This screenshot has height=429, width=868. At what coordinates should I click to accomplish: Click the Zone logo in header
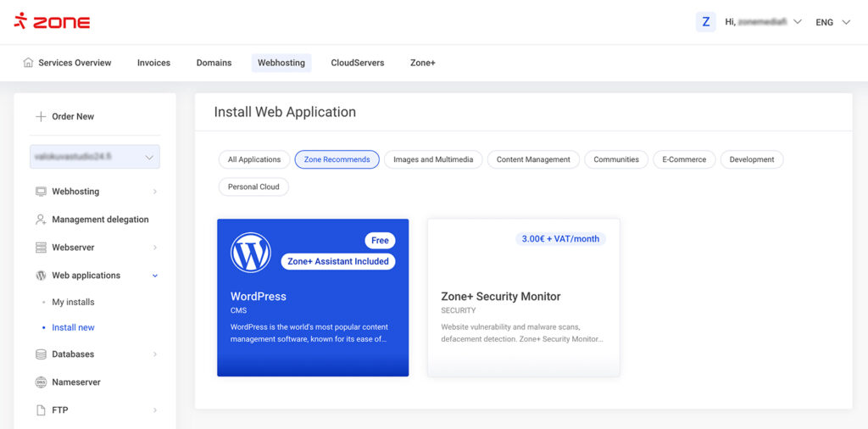click(x=52, y=22)
